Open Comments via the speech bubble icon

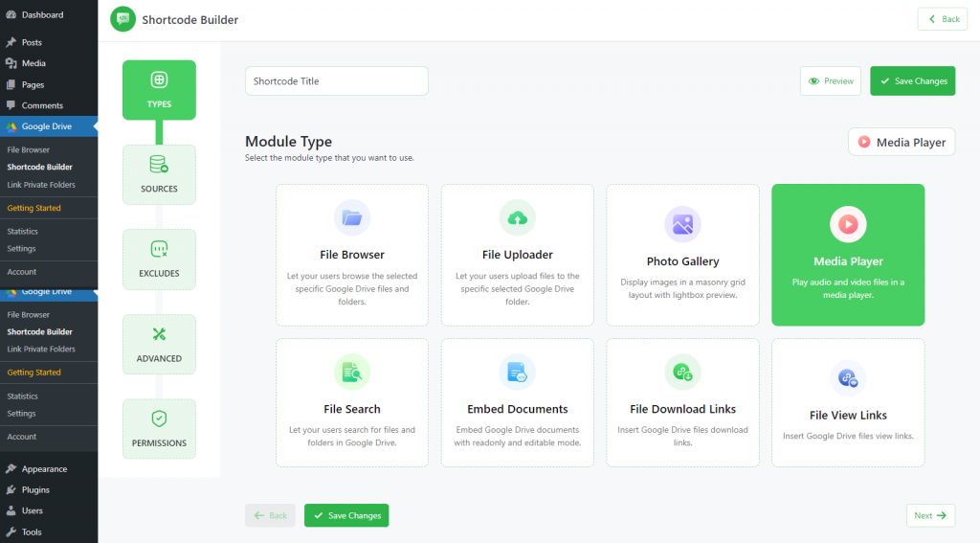click(x=11, y=105)
